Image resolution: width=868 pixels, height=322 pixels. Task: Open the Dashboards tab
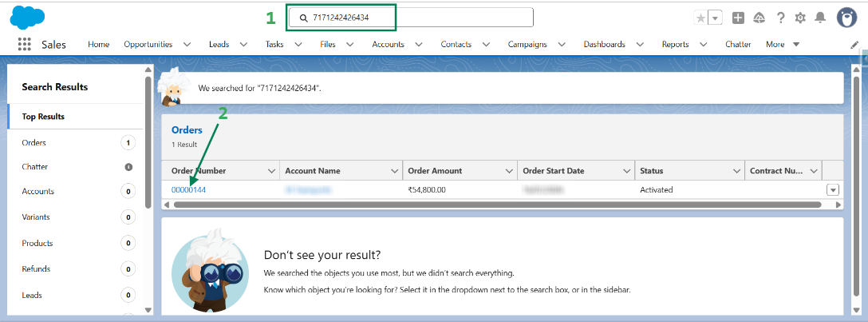[605, 44]
